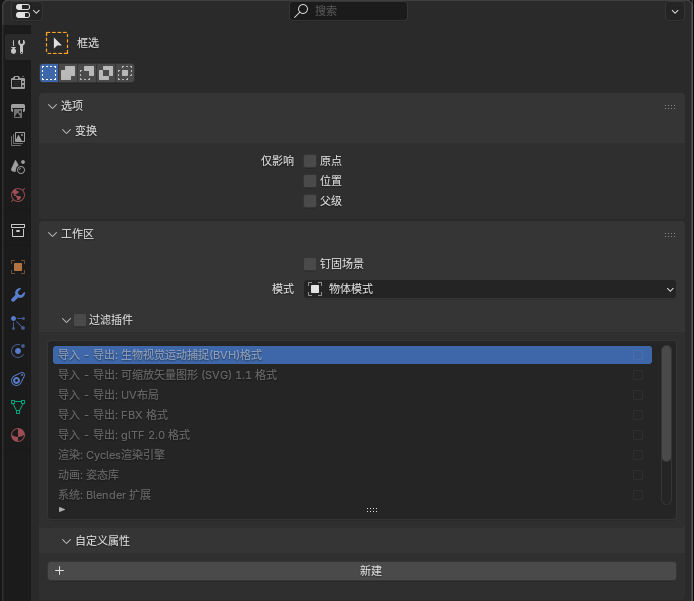Open the World properties tab
694x601 pixels.
coord(17,195)
